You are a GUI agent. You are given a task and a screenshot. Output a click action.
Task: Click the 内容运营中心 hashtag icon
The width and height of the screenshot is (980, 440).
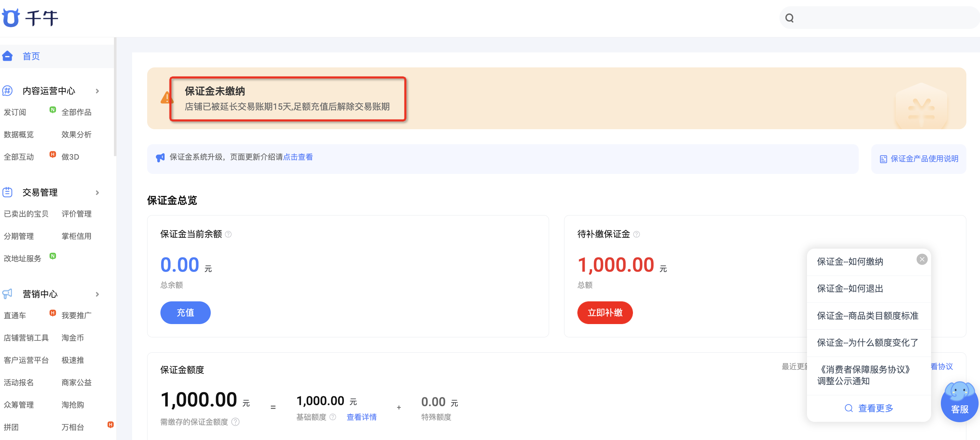tap(7, 91)
